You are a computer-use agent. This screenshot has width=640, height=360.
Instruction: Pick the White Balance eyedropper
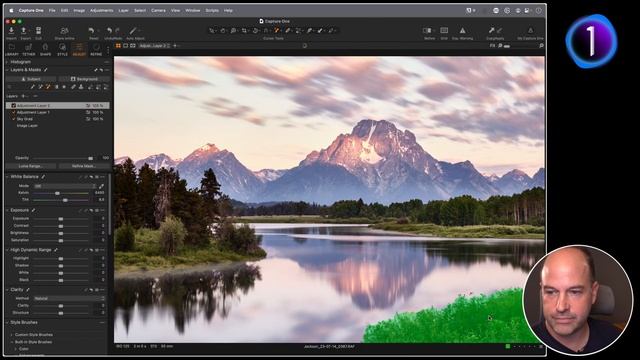click(x=102, y=186)
